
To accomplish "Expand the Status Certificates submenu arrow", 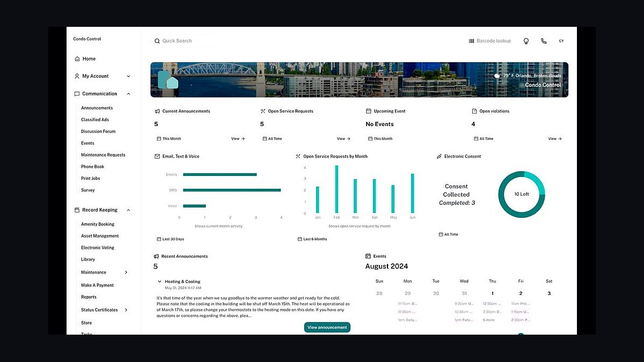I will (x=126, y=310).
